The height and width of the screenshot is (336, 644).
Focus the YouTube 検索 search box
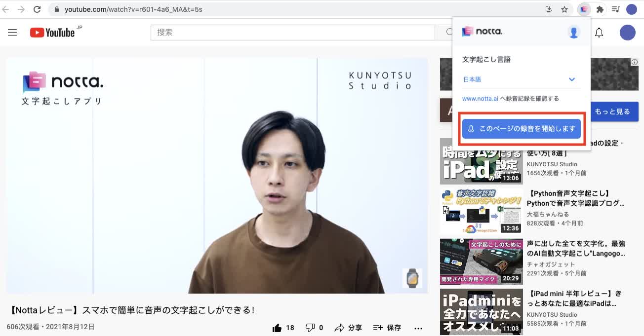(x=292, y=33)
